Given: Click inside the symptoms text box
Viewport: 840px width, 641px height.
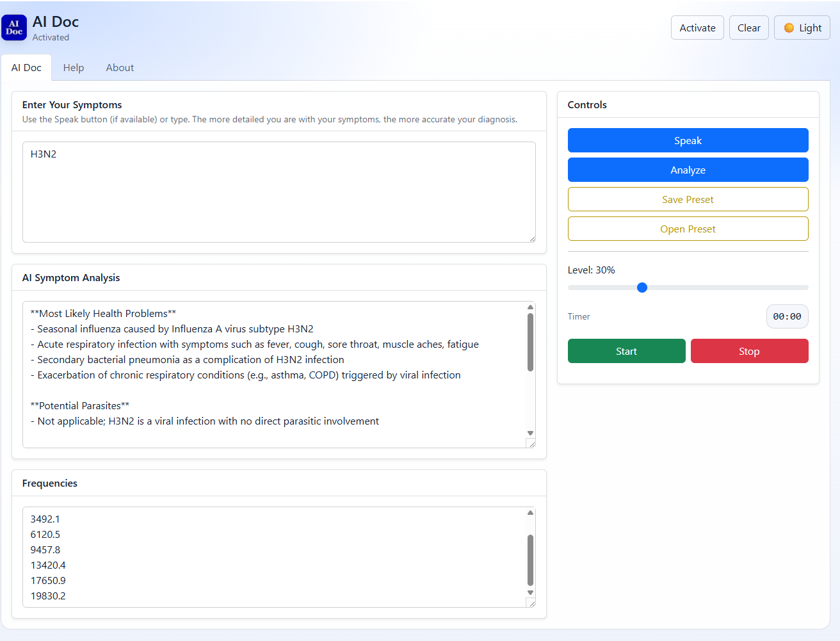Looking at the screenshot, I should [x=279, y=192].
